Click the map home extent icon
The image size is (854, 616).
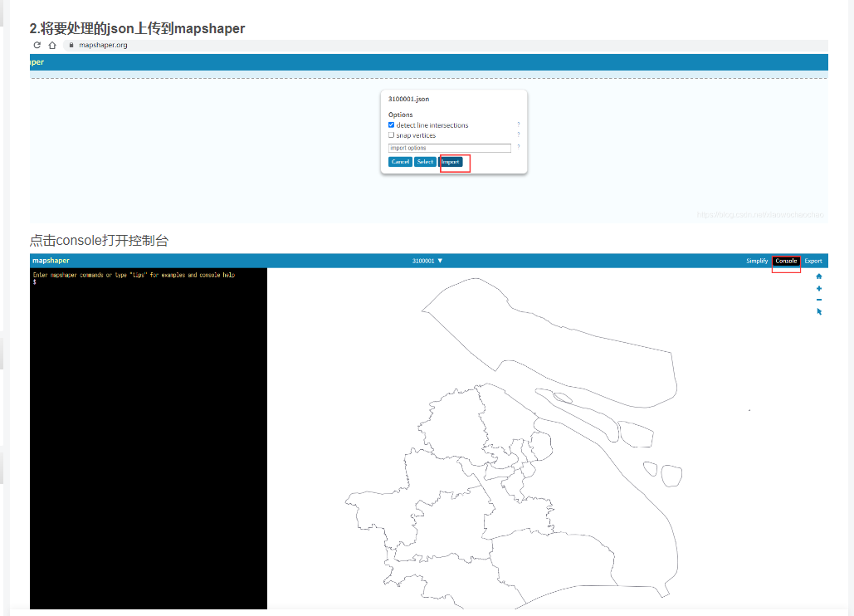818,276
